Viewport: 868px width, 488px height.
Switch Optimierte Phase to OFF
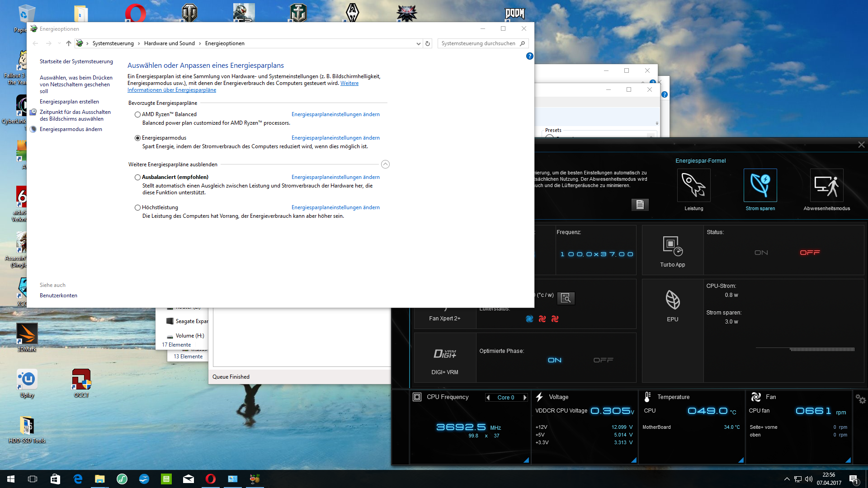coord(603,360)
